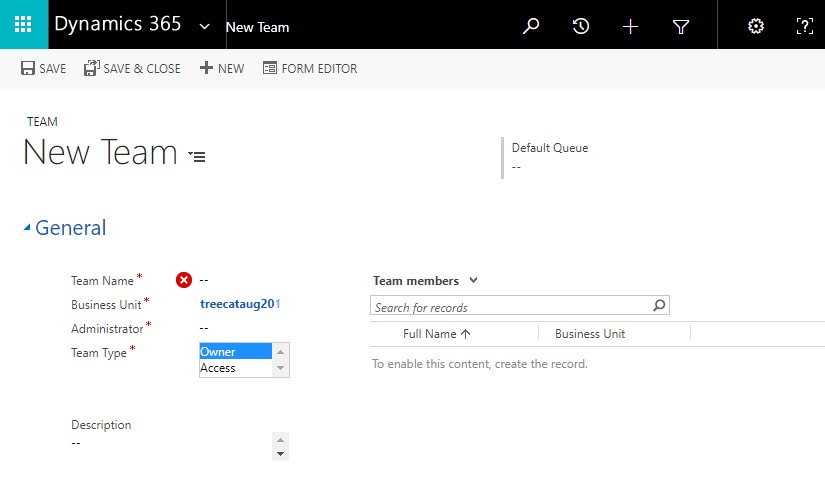Open the Form Editor
This screenshot has width=825, height=485.
coord(309,69)
